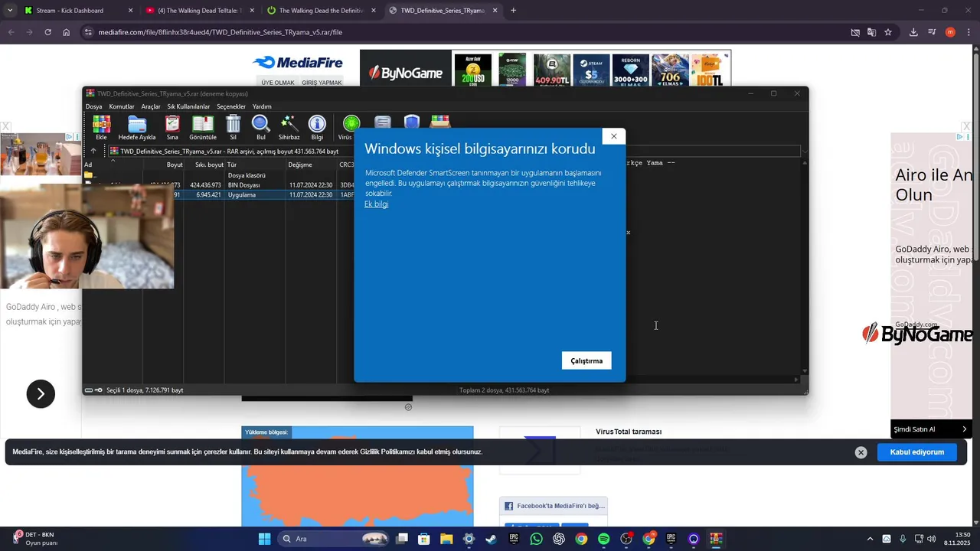Open the Seçenekler menu

tap(231, 106)
